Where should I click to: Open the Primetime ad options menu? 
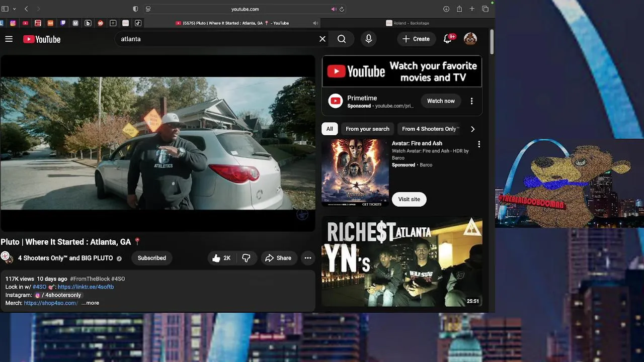[471, 101]
